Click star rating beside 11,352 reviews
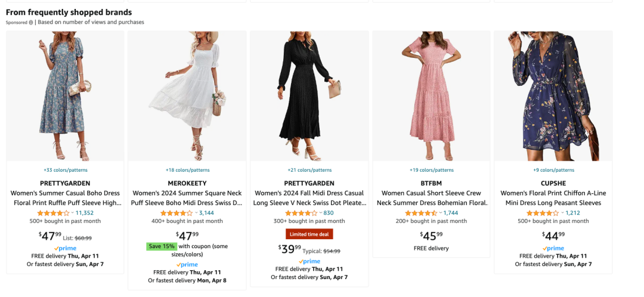This screenshot has height=297, width=644. 54,213
